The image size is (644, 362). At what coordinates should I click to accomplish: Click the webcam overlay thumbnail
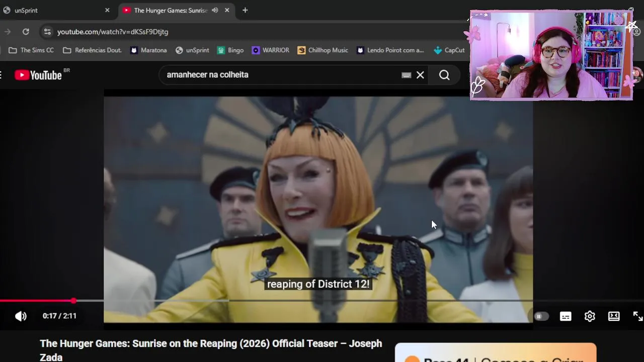click(x=551, y=55)
